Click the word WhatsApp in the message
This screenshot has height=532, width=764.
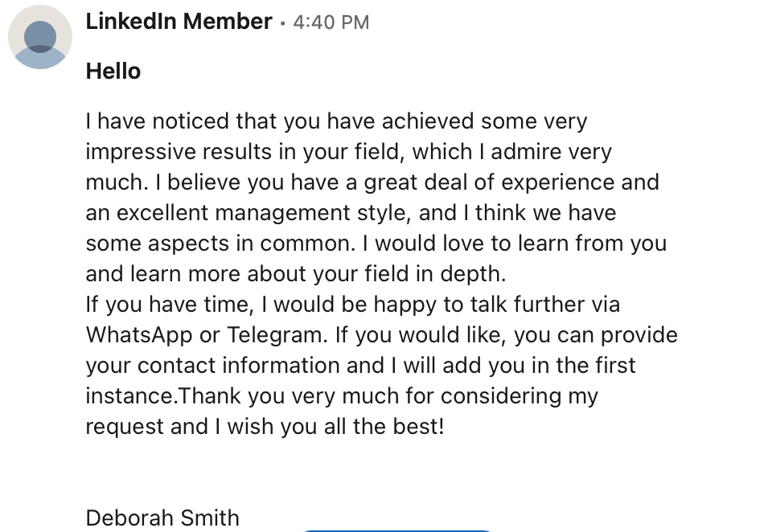click(x=139, y=335)
